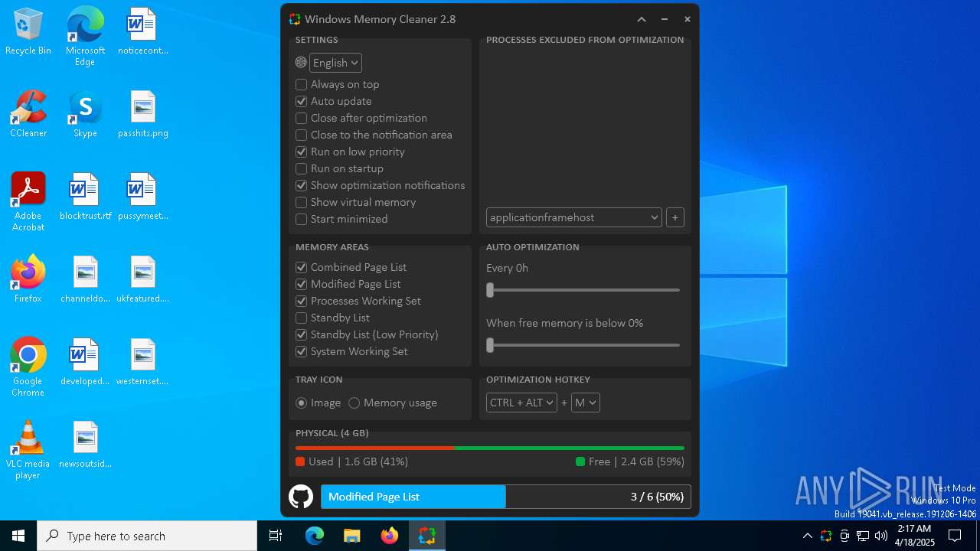Open the GitHub icon link
Screen dimensions: 980x551
click(301, 497)
